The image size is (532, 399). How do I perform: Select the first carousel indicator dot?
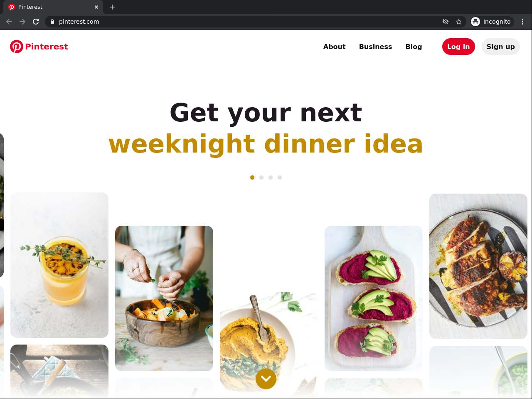click(x=252, y=177)
